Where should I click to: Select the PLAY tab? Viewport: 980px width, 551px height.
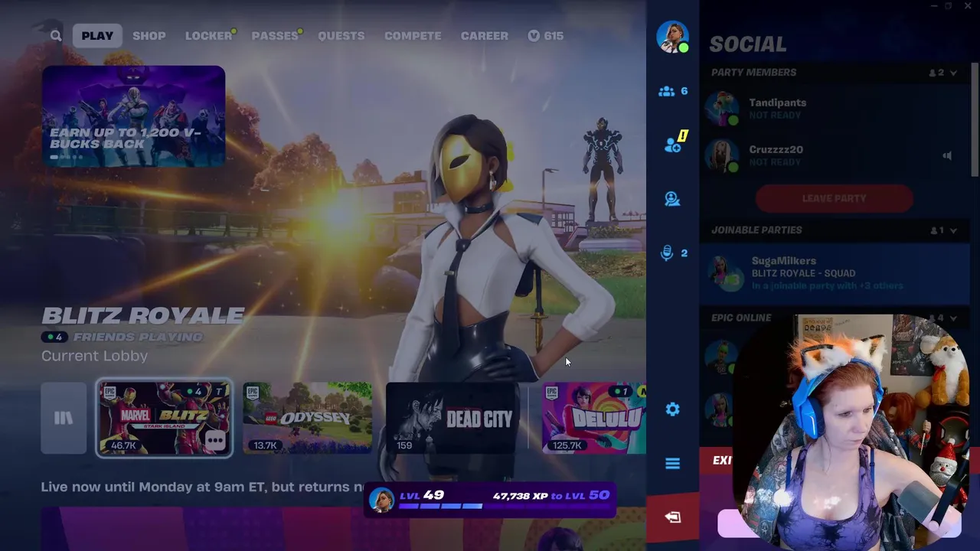pyautogui.click(x=97, y=36)
